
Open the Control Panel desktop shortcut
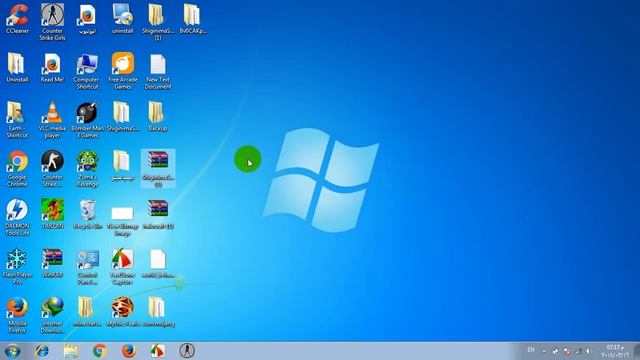click(x=87, y=266)
